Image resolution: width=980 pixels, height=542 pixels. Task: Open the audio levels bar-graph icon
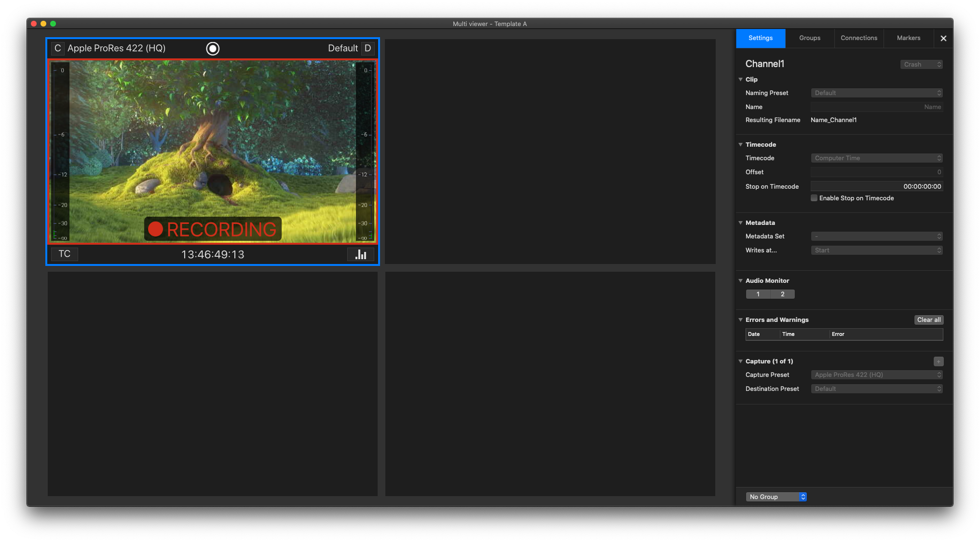click(x=361, y=254)
